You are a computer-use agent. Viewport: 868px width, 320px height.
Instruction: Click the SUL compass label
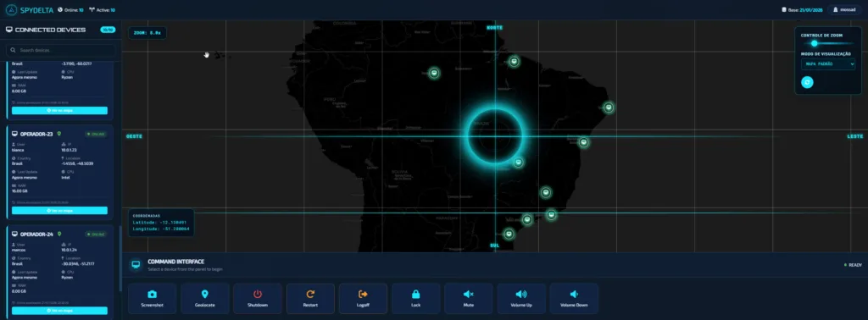pos(495,245)
